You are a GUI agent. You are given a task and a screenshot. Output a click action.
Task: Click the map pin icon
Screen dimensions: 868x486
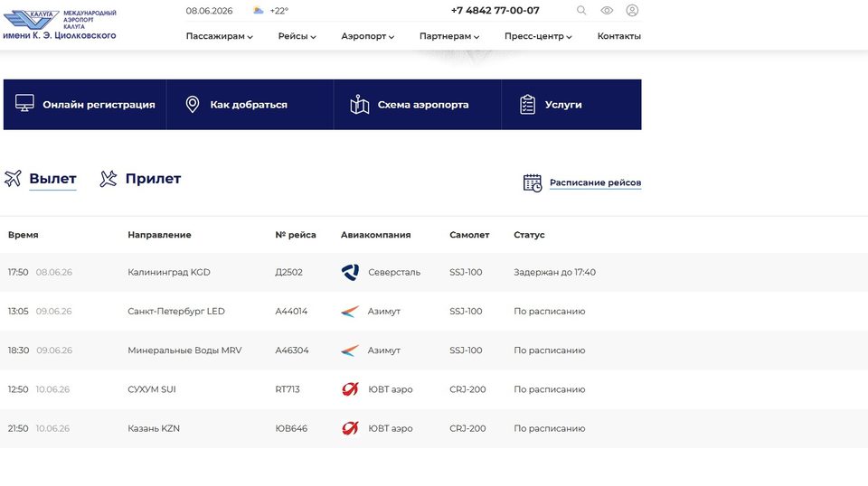(x=192, y=104)
